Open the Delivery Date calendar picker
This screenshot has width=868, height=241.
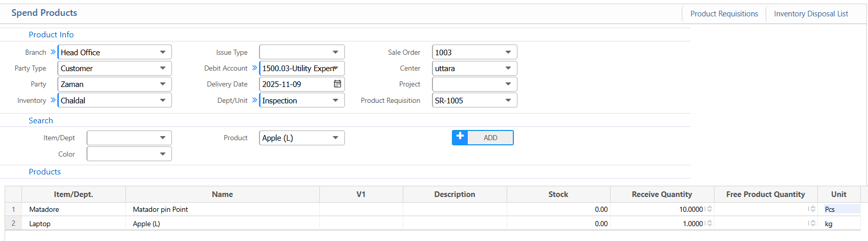click(x=337, y=84)
